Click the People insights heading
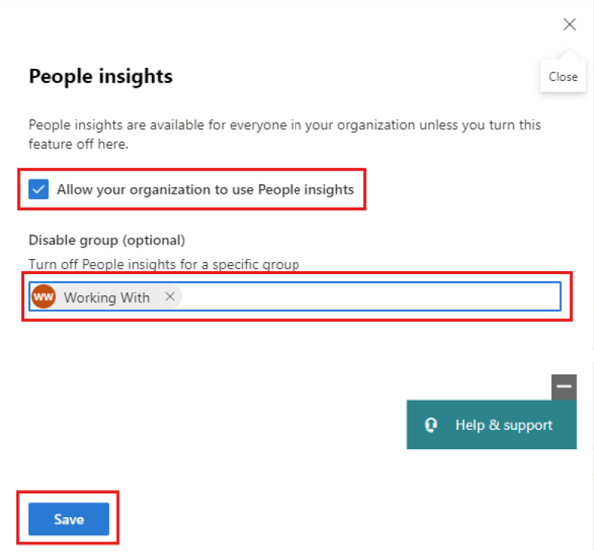The height and width of the screenshot is (555, 594). [x=101, y=76]
